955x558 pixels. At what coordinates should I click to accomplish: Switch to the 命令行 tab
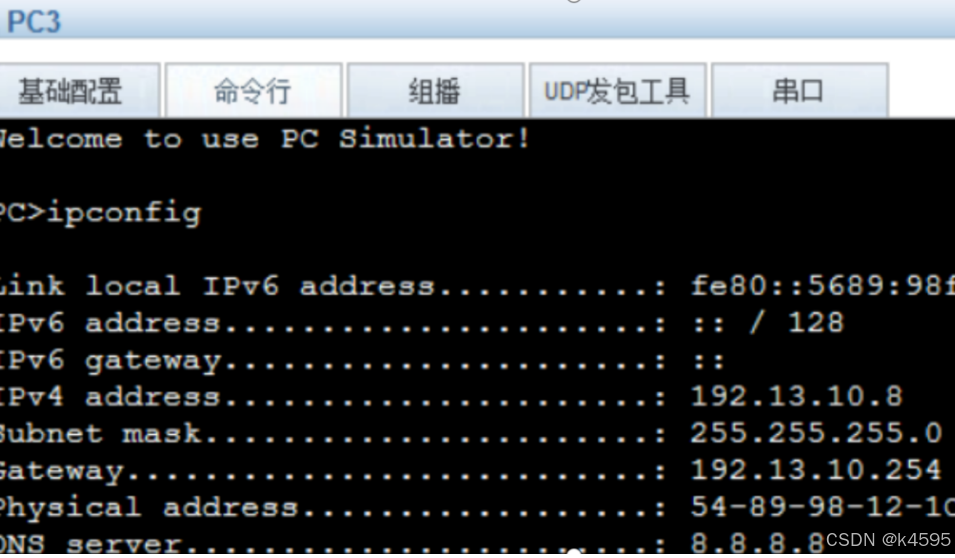253,91
